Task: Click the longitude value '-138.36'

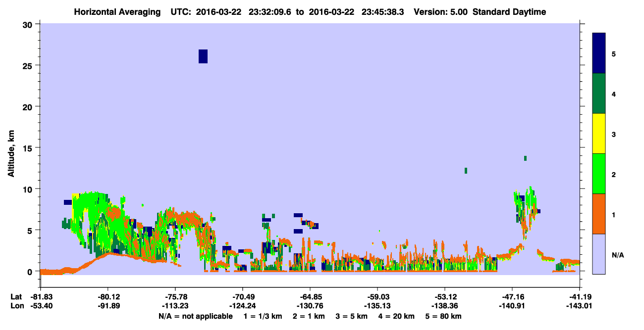Action: (444, 306)
